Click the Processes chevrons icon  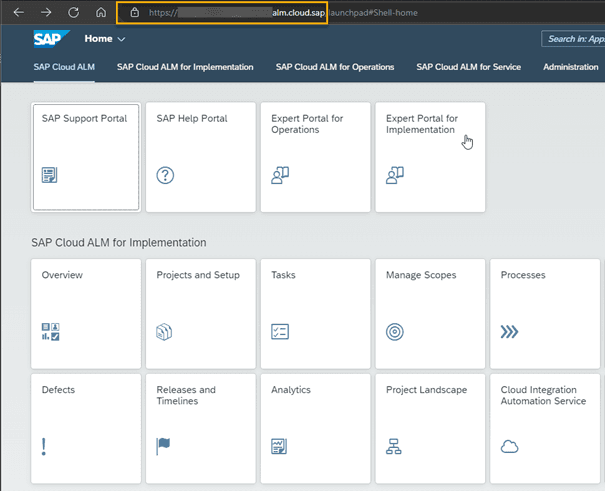click(x=509, y=332)
